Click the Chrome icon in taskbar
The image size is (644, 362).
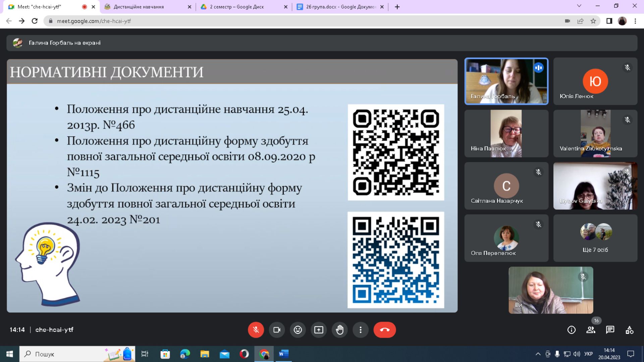click(x=264, y=354)
